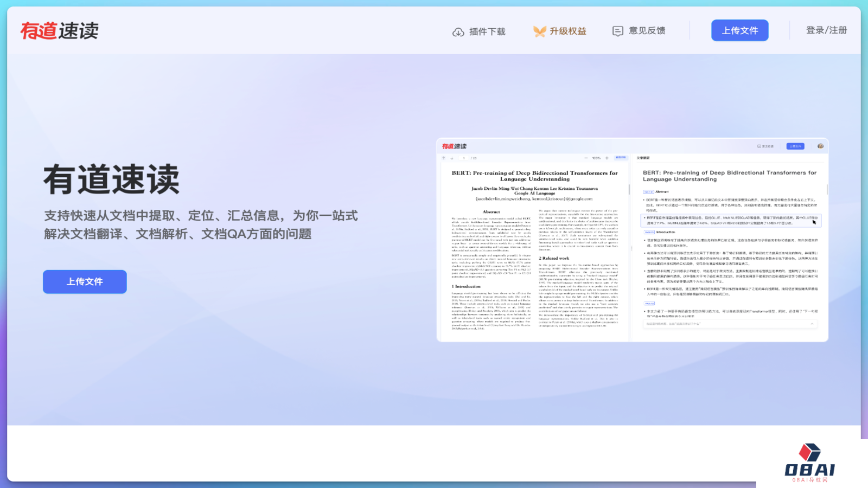Click the plugin download cloud icon
The height and width of the screenshot is (488, 868).
458,32
